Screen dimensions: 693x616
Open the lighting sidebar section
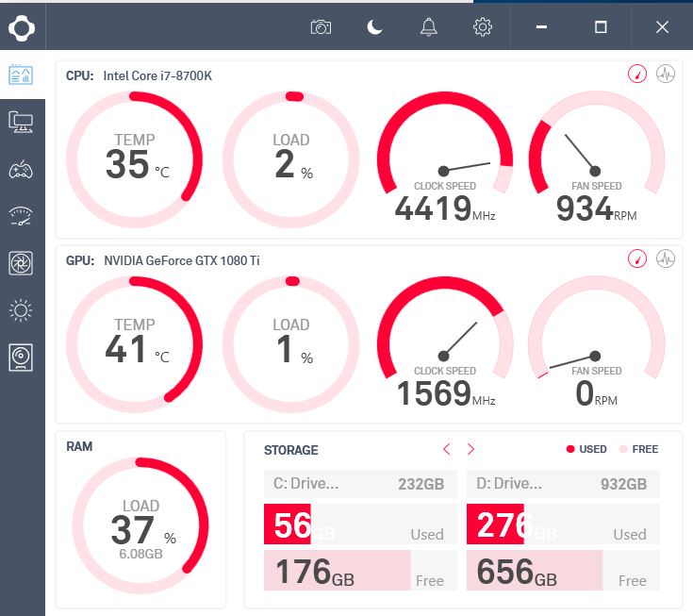tap(21, 309)
